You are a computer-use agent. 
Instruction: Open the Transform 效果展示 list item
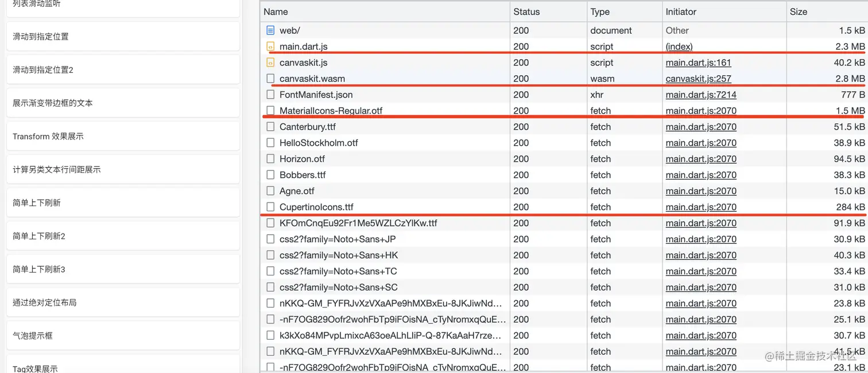(123, 136)
